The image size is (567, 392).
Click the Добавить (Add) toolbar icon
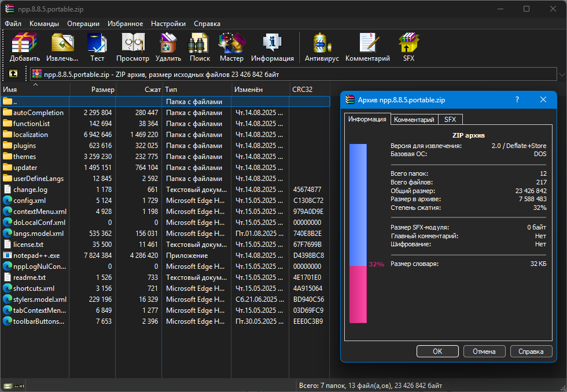[x=24, y=47]
